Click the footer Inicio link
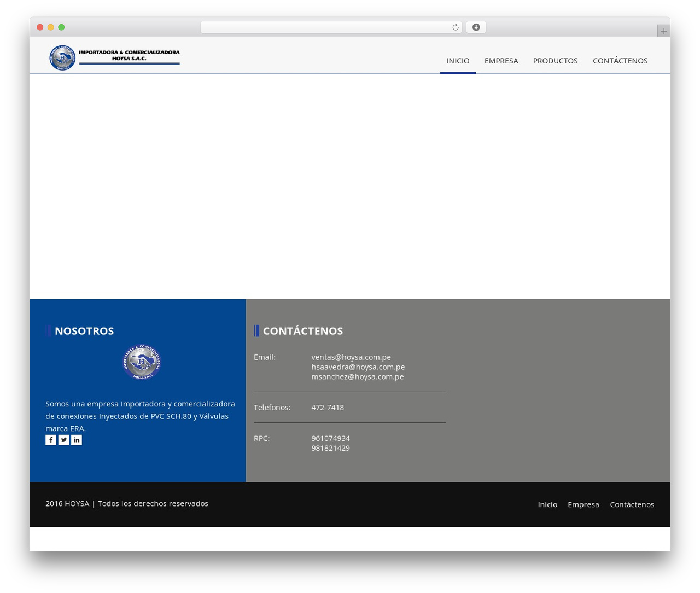The height and width of the screenshot is (593, 700). point(547,504)
